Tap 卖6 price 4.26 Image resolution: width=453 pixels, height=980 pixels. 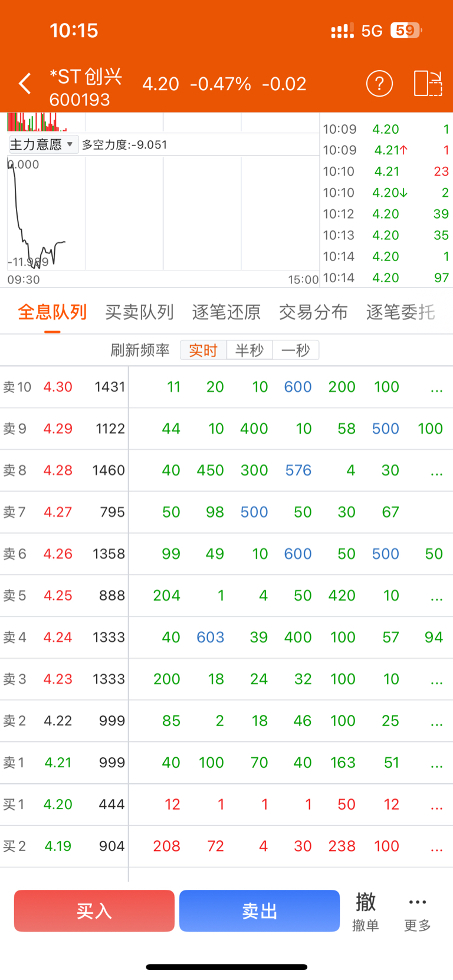(x=58, y=554)
